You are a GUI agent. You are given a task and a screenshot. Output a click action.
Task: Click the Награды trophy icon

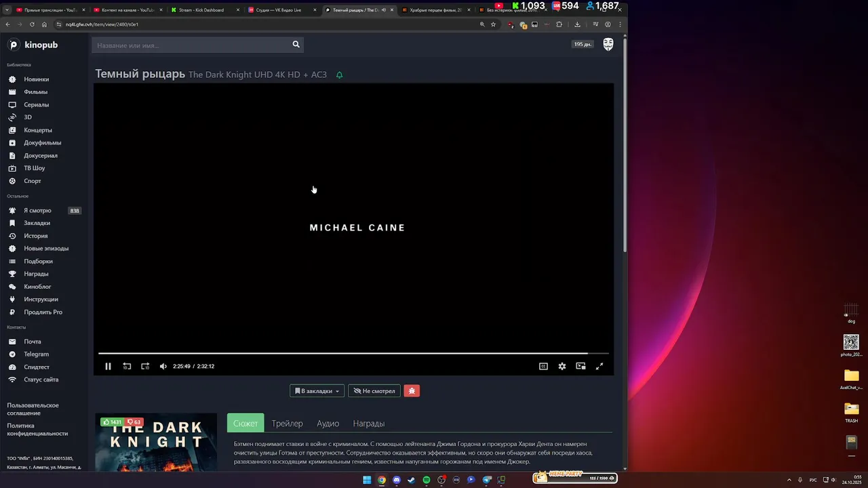click(x=12, y=274)
